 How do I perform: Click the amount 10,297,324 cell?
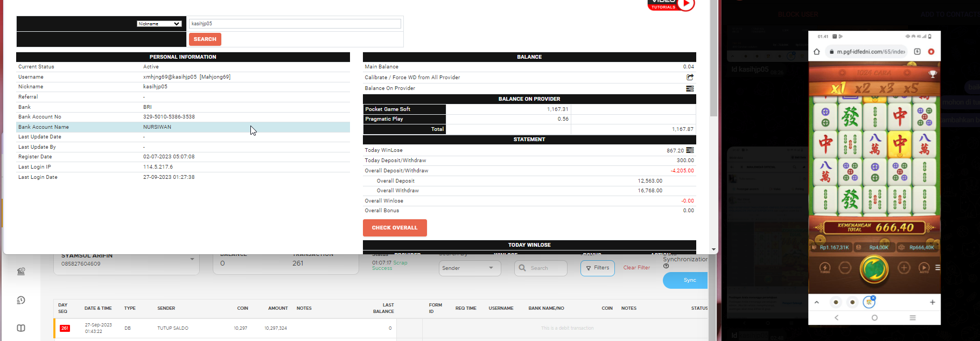[276, 328]
